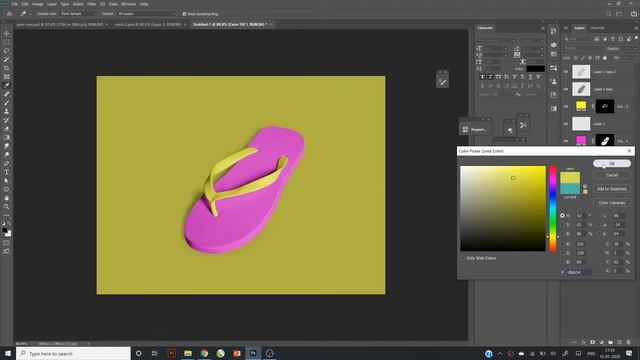Select the Crop tool
This screenshot has height=360, width=640.
(7, 68)
